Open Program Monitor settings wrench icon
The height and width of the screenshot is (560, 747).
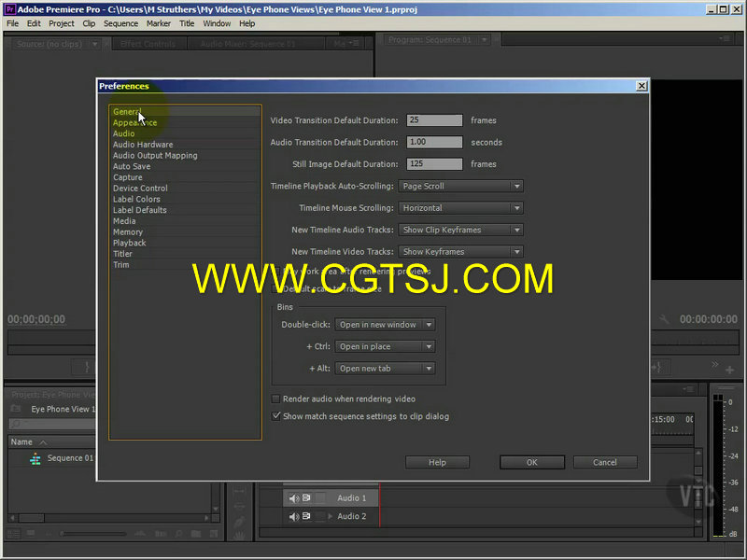pos(664,319)
